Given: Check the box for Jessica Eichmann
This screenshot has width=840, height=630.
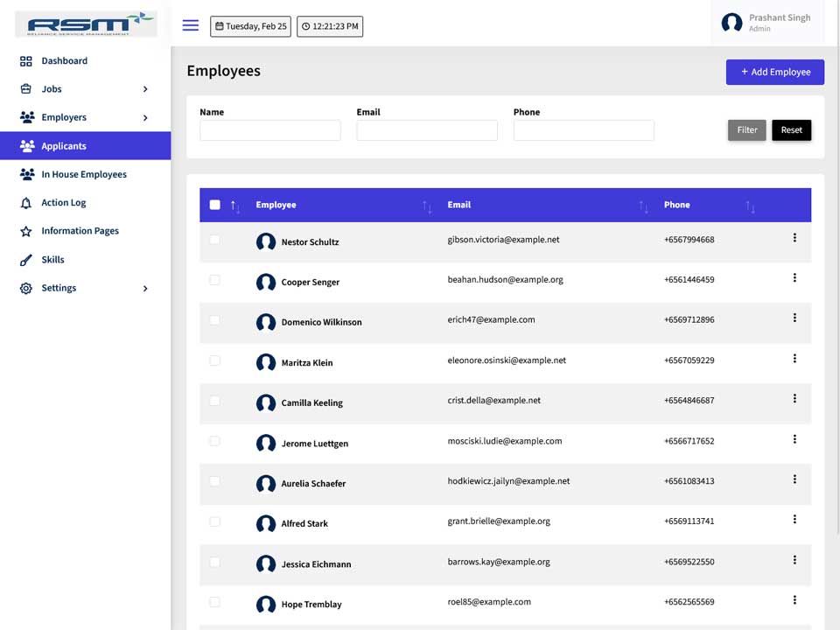Looking at the screenshot, I should (x=215, y=562).
